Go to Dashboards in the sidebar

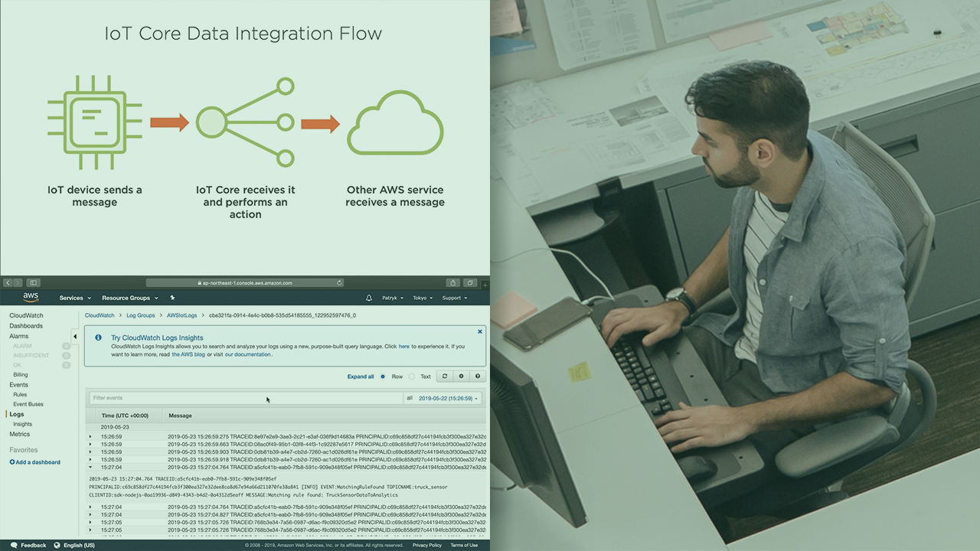point(26,326)
